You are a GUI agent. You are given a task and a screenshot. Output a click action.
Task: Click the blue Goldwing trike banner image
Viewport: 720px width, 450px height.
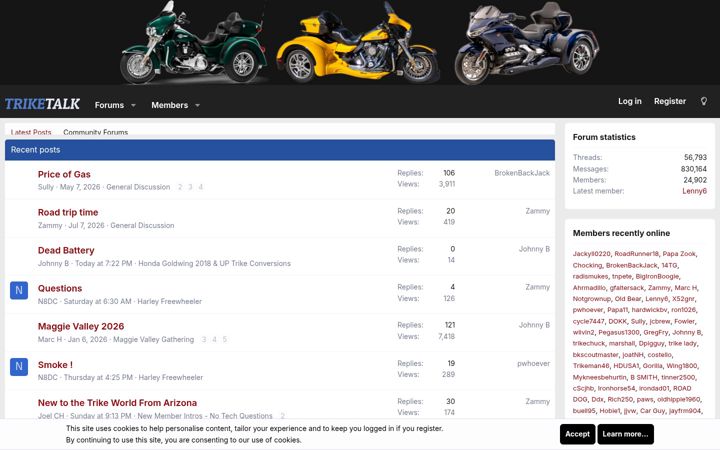(527, 42)
